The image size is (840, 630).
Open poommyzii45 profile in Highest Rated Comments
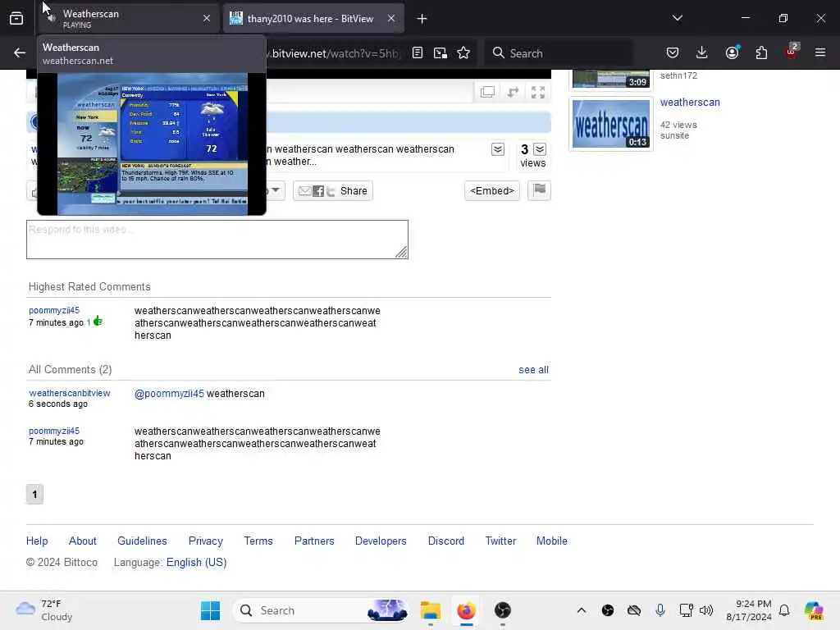tap(54, 310)
